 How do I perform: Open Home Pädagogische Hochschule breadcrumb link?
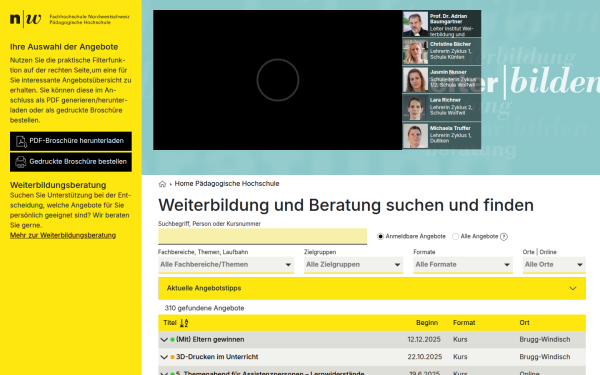pyautogui.click(x=227, y=184)
